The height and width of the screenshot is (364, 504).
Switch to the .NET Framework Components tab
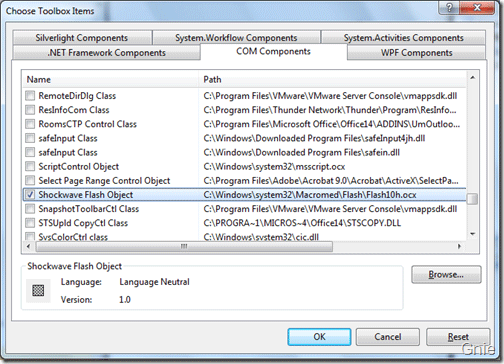click(107, 53)
